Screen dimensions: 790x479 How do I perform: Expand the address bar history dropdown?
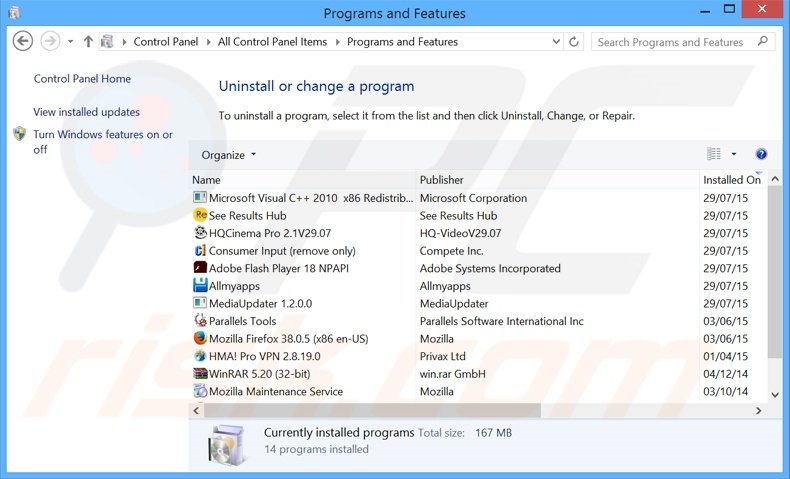[556, 42]
